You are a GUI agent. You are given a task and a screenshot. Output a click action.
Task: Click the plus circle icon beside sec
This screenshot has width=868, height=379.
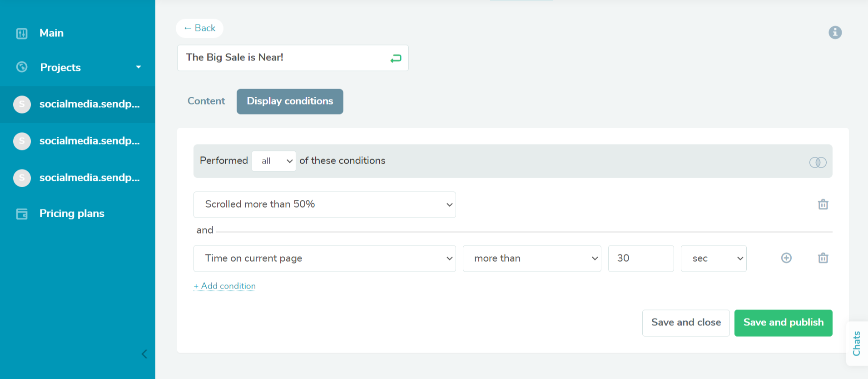click(x=786, y=258)
